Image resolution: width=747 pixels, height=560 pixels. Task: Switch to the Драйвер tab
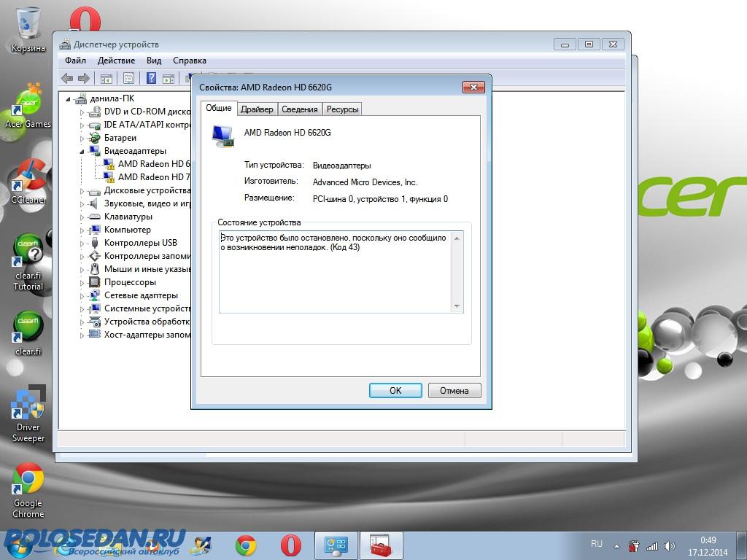coord(257,109)
